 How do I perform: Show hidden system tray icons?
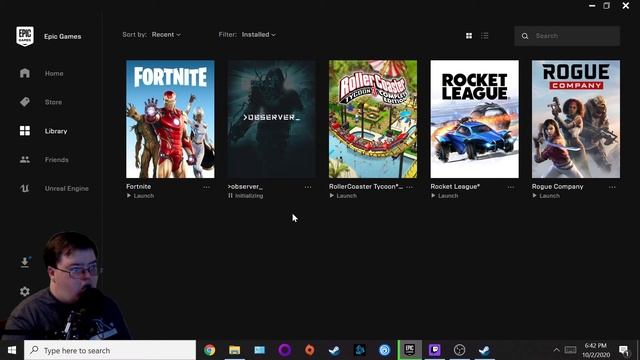(556, 350)
